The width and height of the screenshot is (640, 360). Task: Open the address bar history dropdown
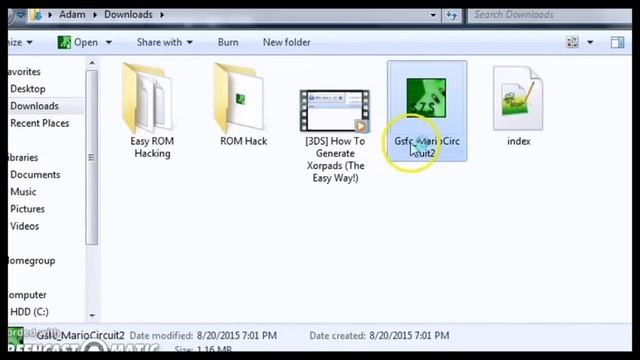click(x=433, y=16)
